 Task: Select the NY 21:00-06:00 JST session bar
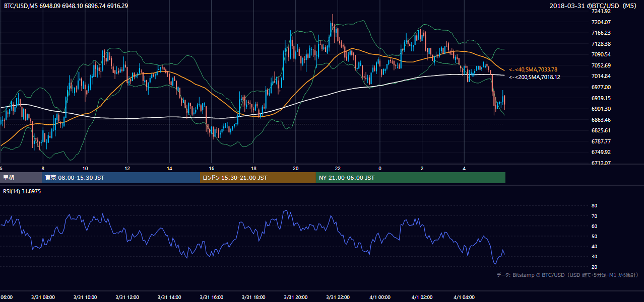(411, 178)
